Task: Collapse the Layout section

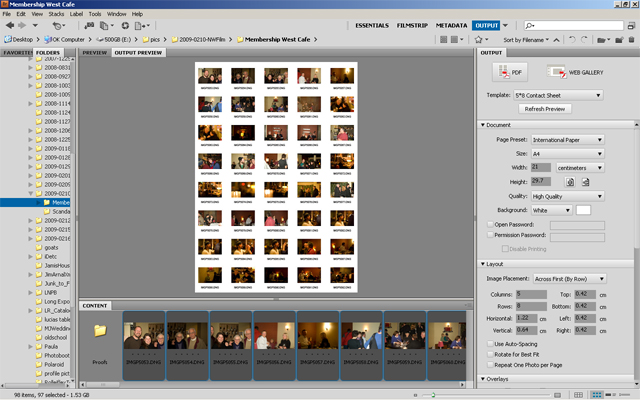Action: point(483,264)
